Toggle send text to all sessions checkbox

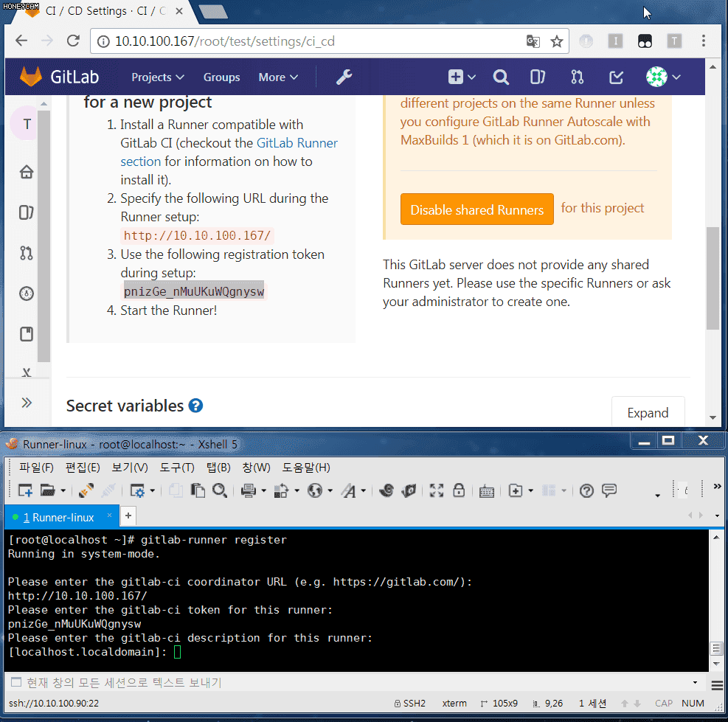16,682
